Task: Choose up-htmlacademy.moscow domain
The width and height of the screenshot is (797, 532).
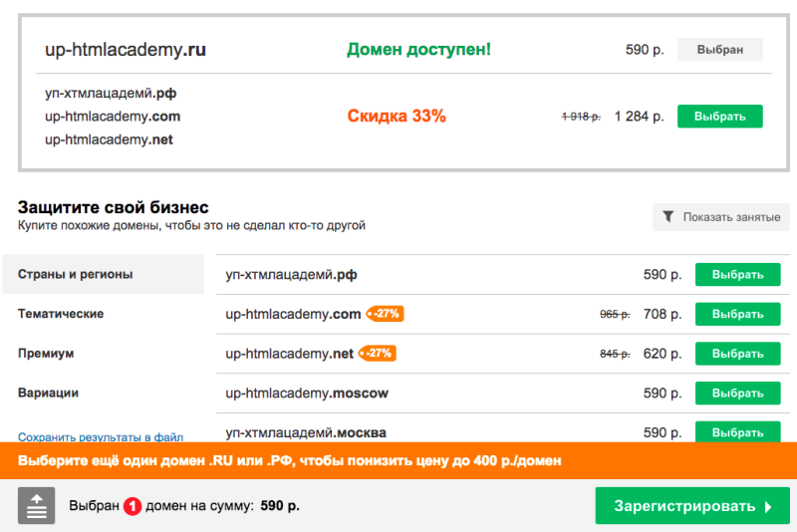Action: [737, 394]
